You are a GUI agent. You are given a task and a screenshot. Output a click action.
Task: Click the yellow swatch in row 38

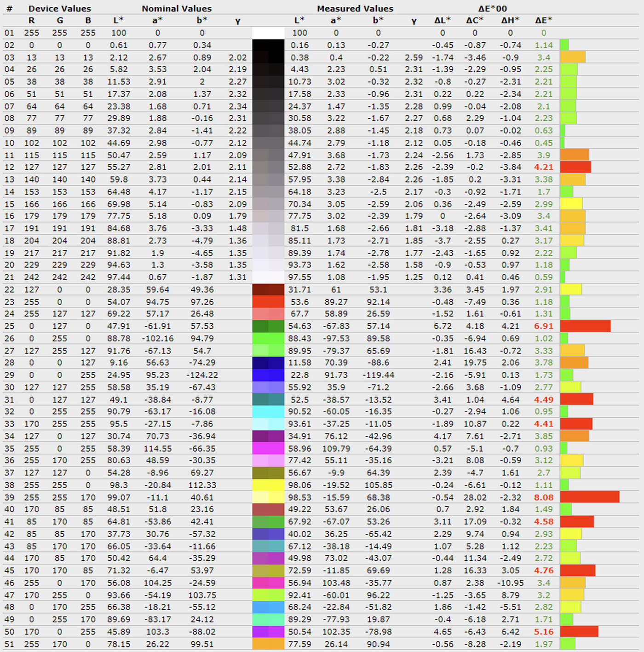tap(268, 485)
